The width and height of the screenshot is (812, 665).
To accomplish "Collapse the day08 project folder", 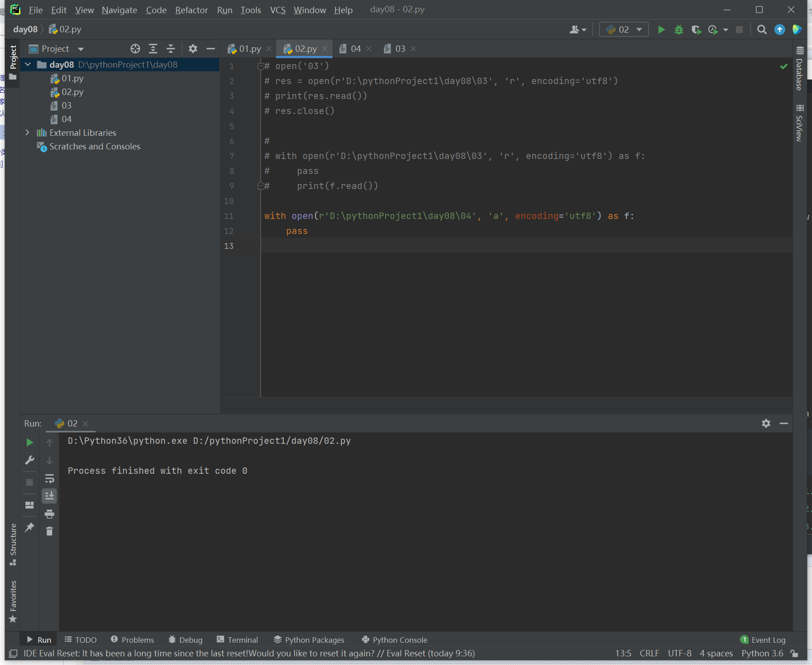I will tap(28, 65).
